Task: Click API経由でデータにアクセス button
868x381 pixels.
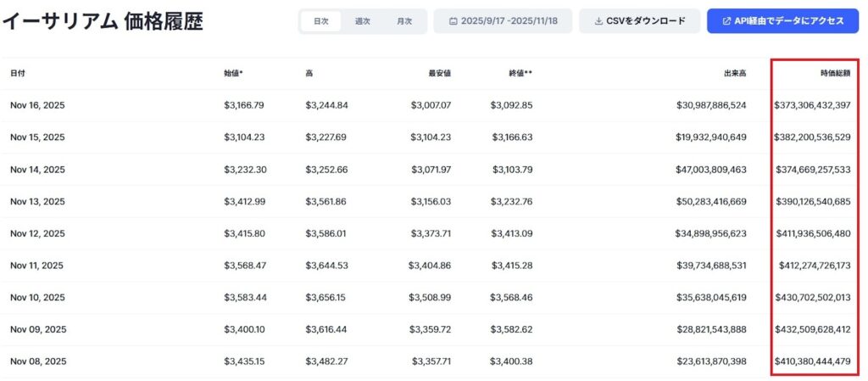Action: click(x=782, y=21)
